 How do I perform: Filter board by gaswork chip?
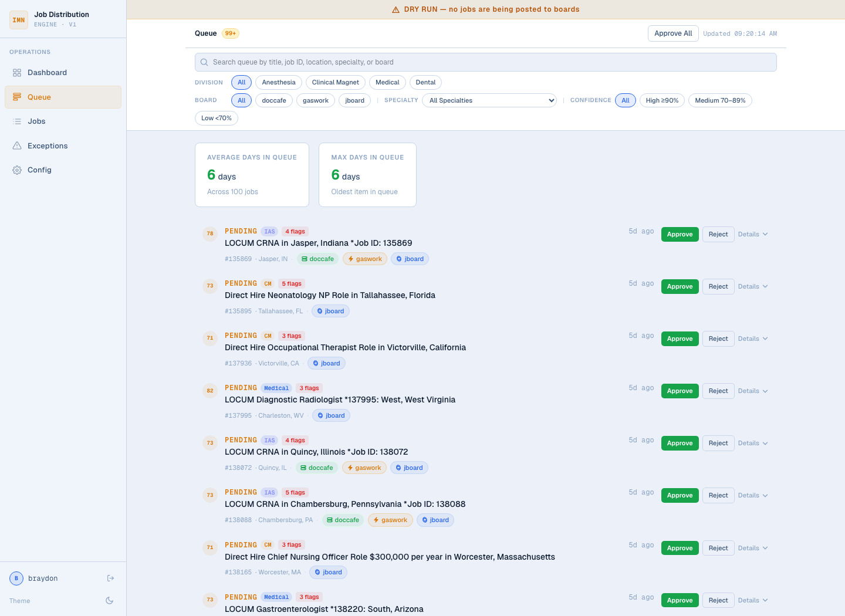[x=316, y=100]
